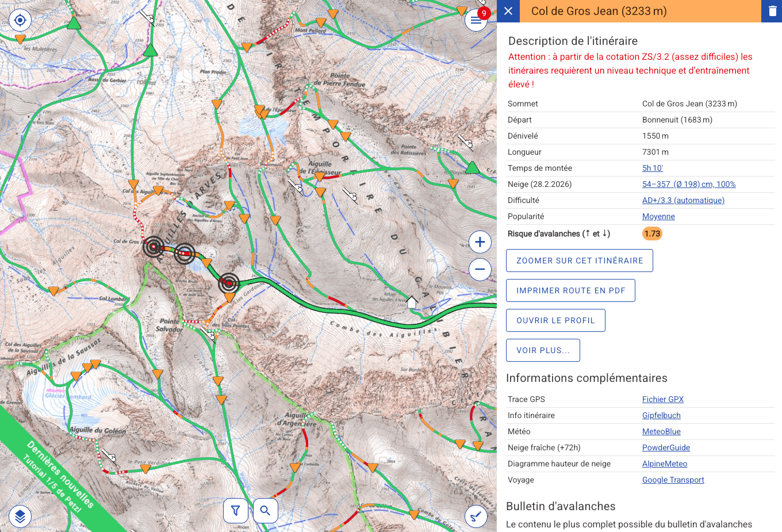Click the trash icon to delete the route
Screen dimensions: 782x532
point(771,11)
